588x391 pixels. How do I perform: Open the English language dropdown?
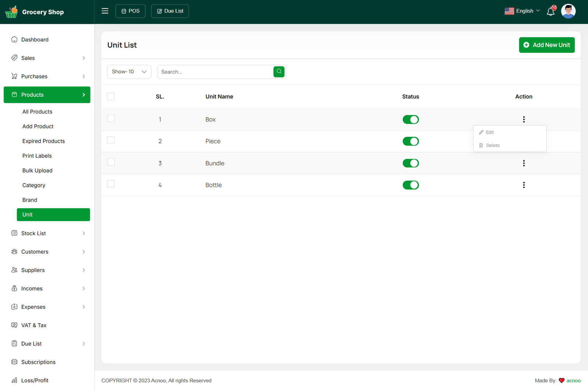click(x=522, y=11)
